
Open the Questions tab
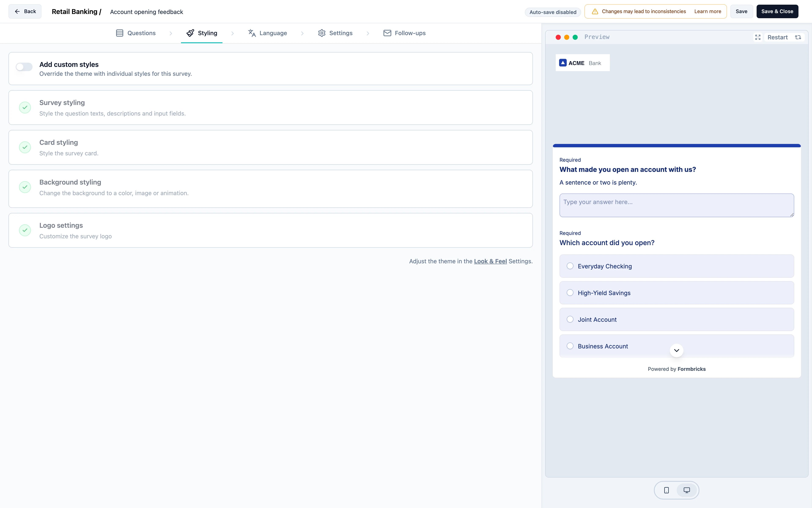pyautogui.click(x=136, y=33)
